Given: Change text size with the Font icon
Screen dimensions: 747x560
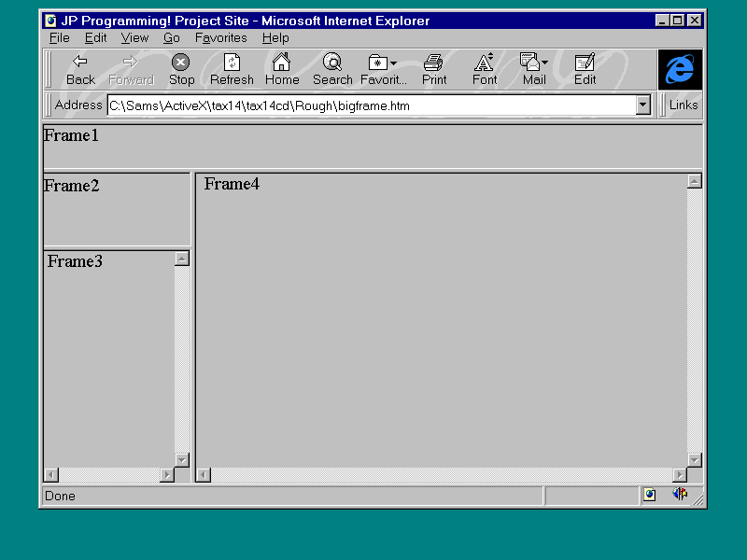Looking at the screenshot, I should pyautogui.click(x=485, y=63).
